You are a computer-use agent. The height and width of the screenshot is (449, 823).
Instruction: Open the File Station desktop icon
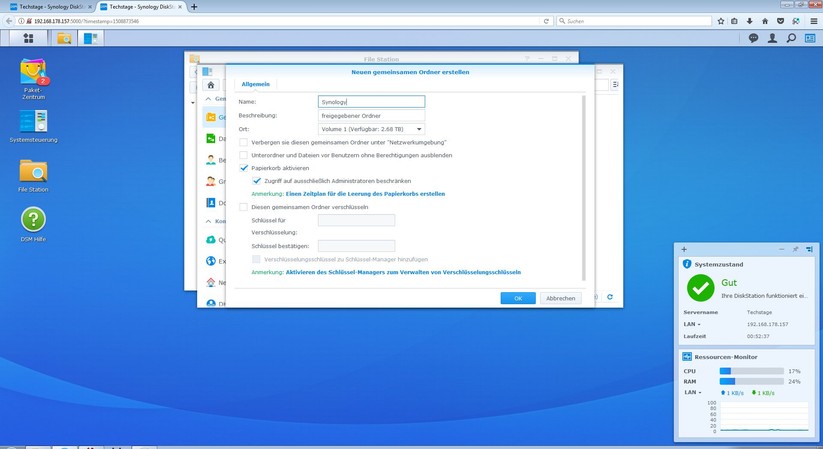(x=33, y=171)
